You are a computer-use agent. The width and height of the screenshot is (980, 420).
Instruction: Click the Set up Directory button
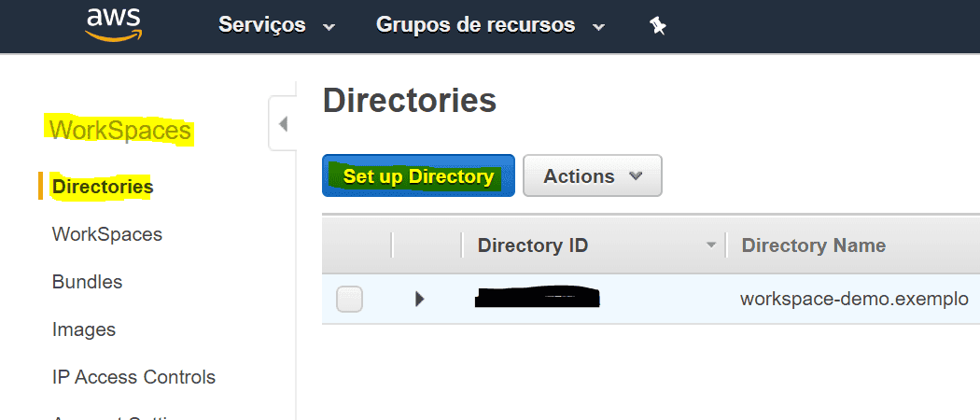click(x=418, y=176)
